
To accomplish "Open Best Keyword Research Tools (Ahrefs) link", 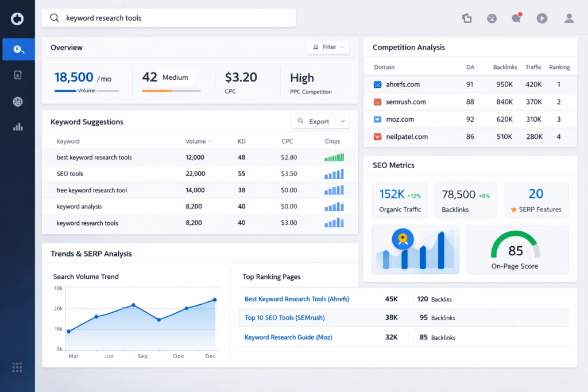I will (x=297, y=299).
